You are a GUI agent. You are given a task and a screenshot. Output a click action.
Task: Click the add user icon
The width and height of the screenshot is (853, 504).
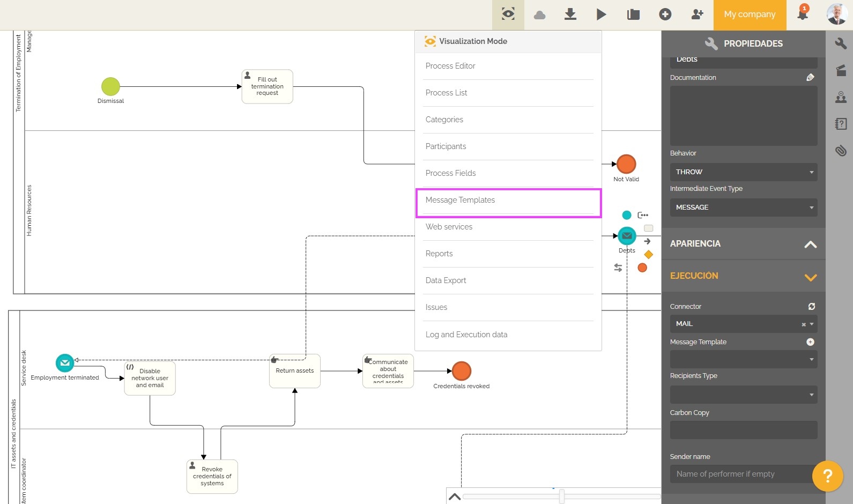pyautogui.click(x=697, y=14)
